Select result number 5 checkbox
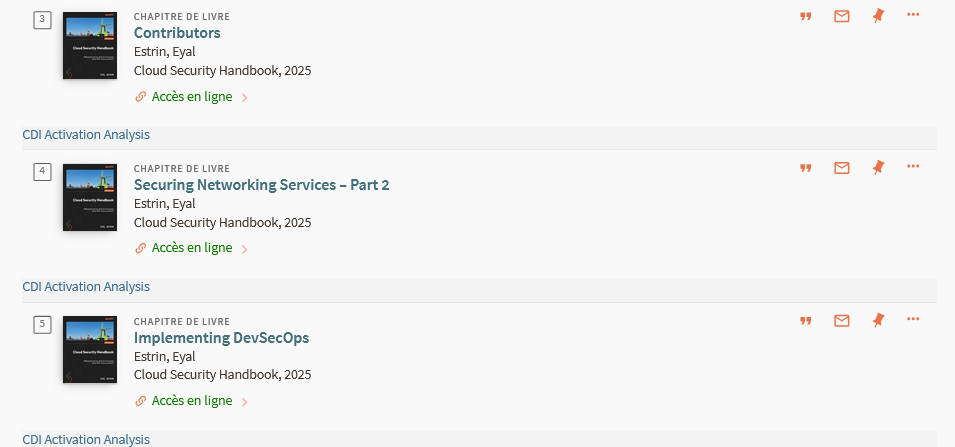 (42, 325)
